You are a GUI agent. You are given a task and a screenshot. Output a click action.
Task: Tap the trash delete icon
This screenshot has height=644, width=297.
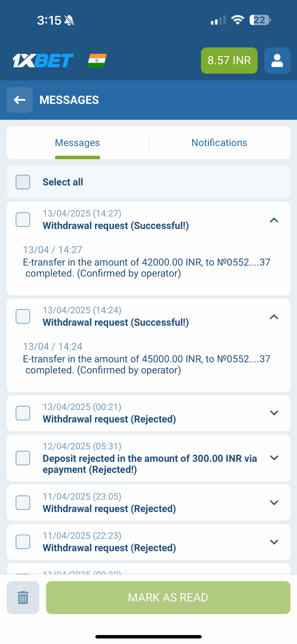[23, 597]
